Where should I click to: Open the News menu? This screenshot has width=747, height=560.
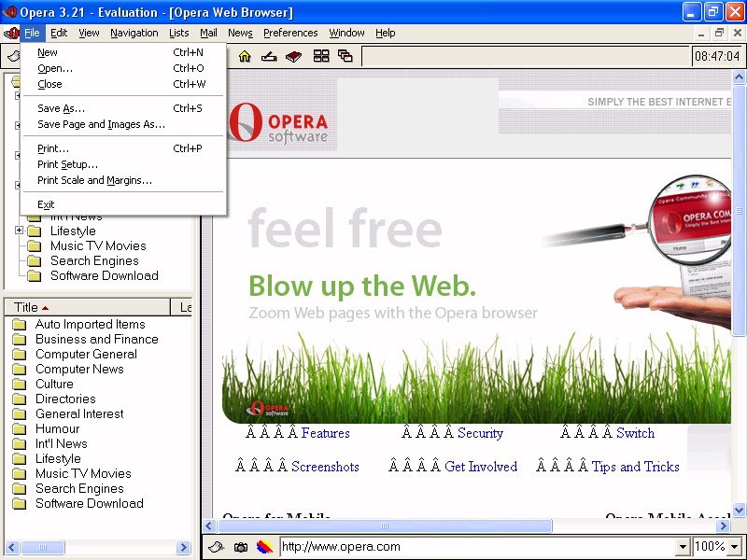(x=240, y=33)
